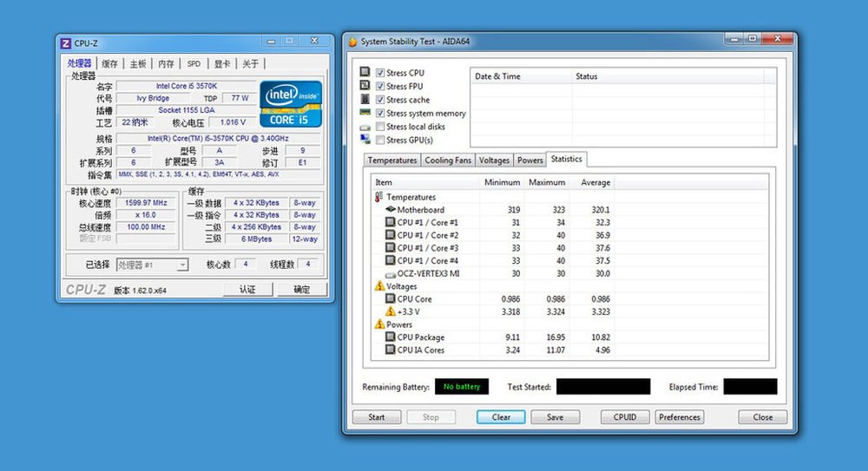Open the 主板 tab in CPU-Z

coord(138,63)
